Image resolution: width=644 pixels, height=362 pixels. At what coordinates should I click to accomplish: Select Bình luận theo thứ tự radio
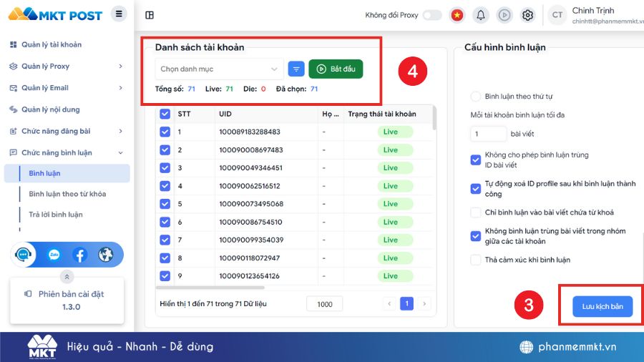476,97
